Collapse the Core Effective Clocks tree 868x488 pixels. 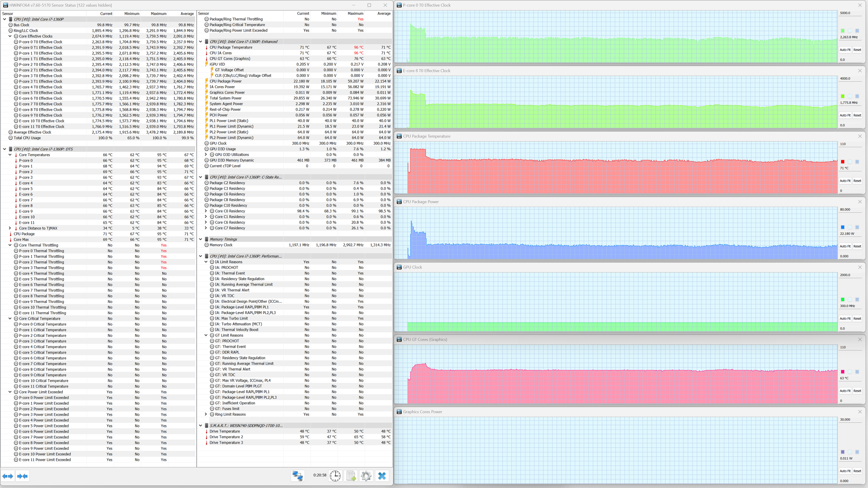10,36
